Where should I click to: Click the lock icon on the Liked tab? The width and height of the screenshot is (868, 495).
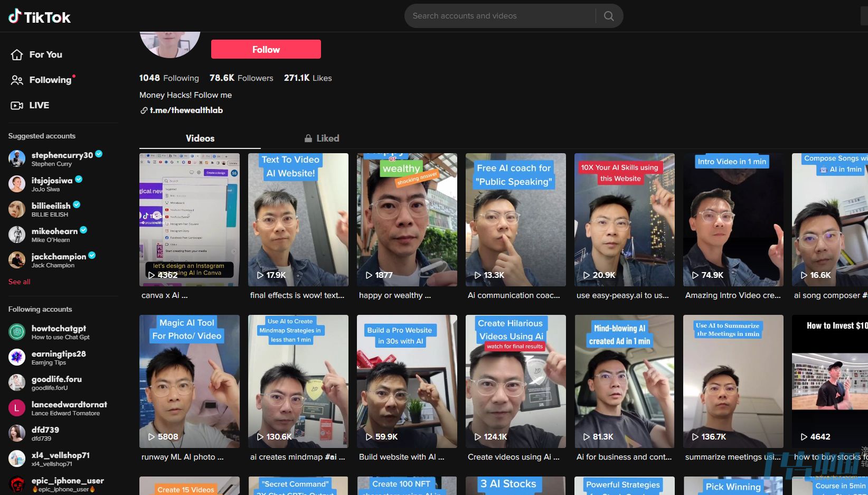click(308, 137)
